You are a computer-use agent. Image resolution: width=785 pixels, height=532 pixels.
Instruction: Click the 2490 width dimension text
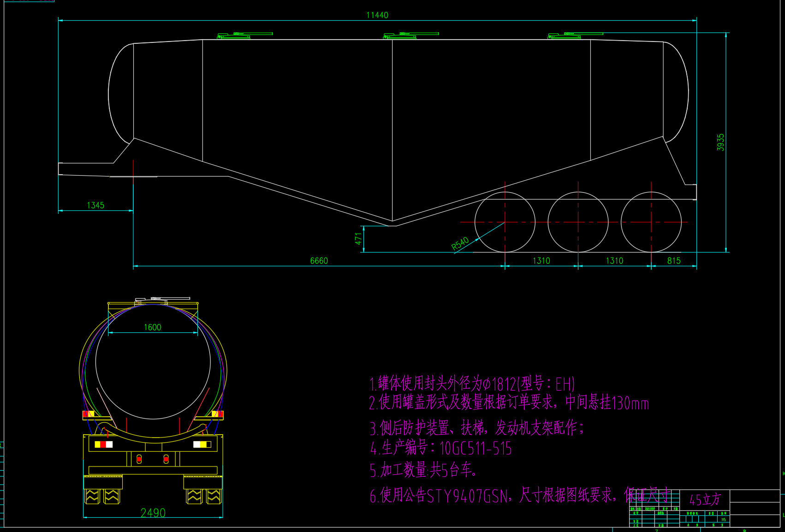click(153, 513)
